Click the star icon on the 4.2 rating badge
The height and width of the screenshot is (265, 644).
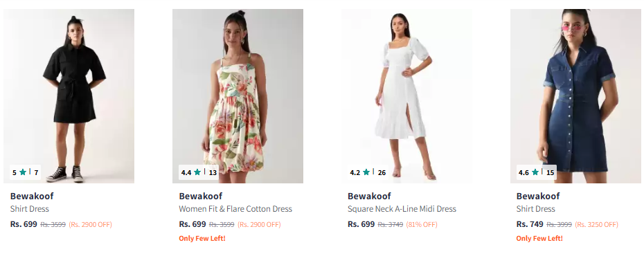click(366, 172)
